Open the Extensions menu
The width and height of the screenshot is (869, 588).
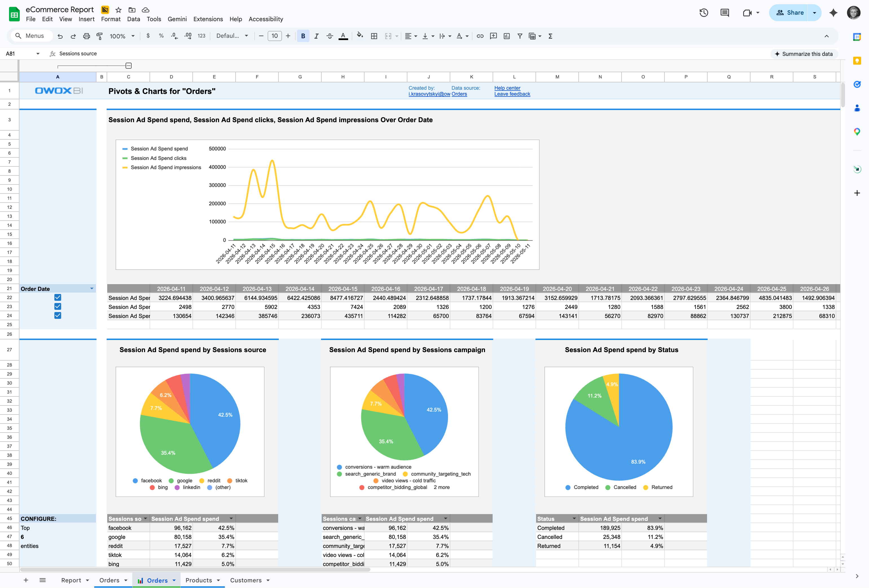(x=208, y=19)
